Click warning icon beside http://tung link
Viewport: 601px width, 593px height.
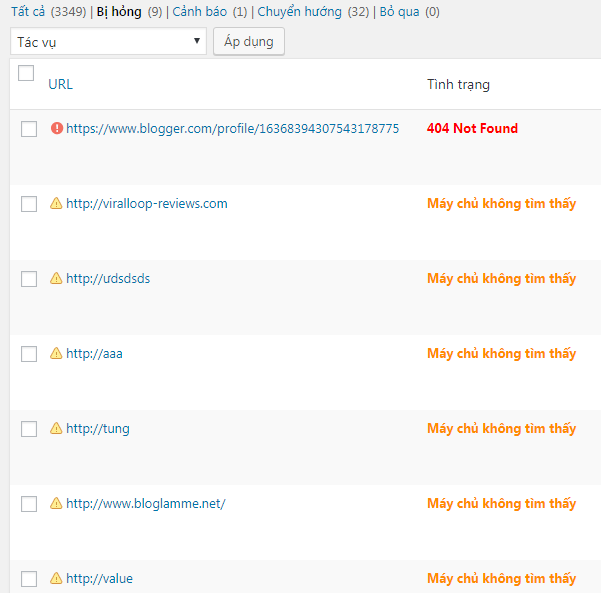click(56, 429)
